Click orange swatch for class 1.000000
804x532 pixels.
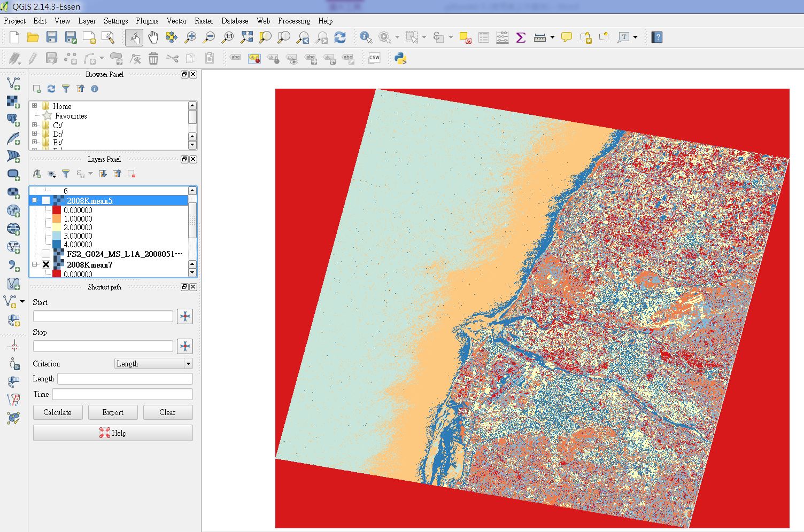(57, 219)
